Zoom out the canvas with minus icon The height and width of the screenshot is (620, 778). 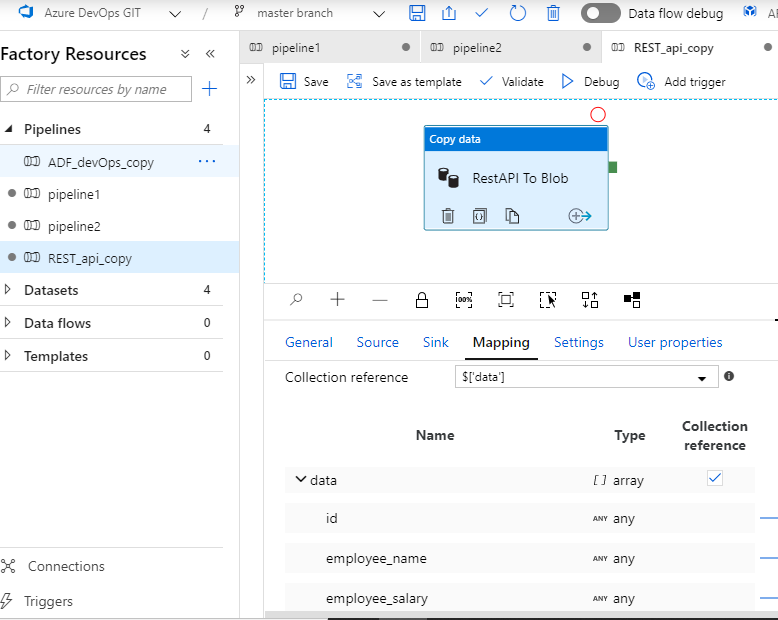coord(380,300)
